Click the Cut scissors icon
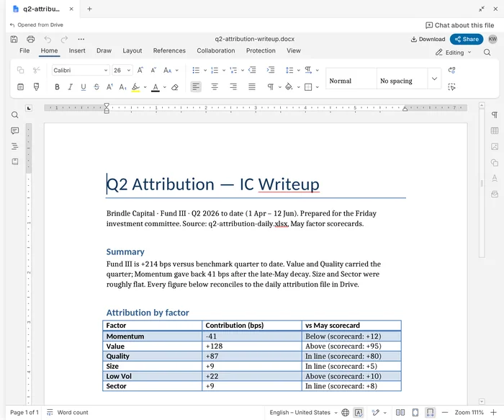The height and width of the screenshot is (420, 504). click(x=36, y=70)
